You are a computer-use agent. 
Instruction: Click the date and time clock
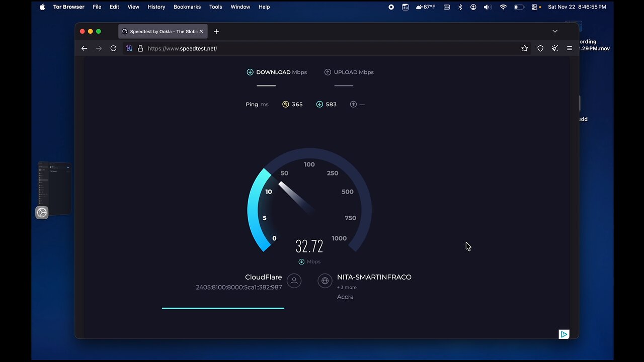pos(577,7)
